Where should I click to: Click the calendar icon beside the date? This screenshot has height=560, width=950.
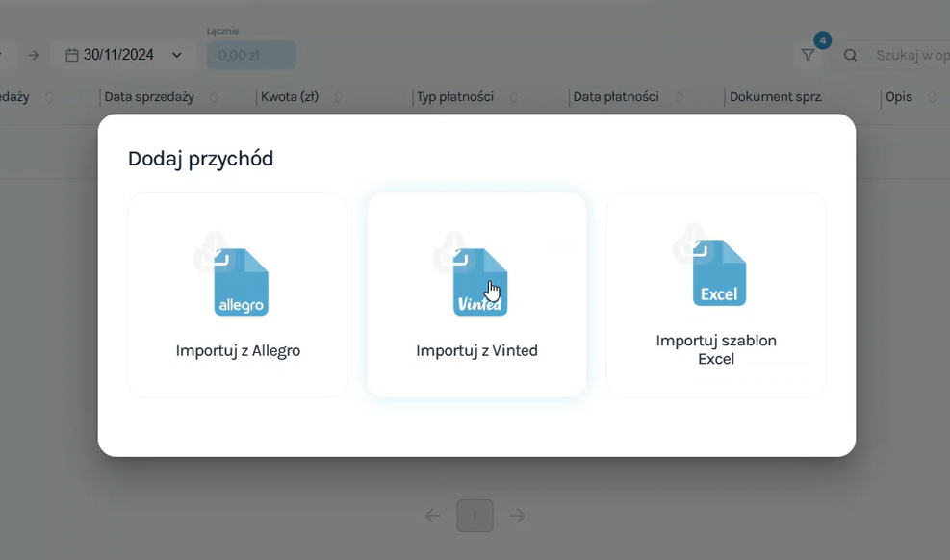(x=72, y=55)
